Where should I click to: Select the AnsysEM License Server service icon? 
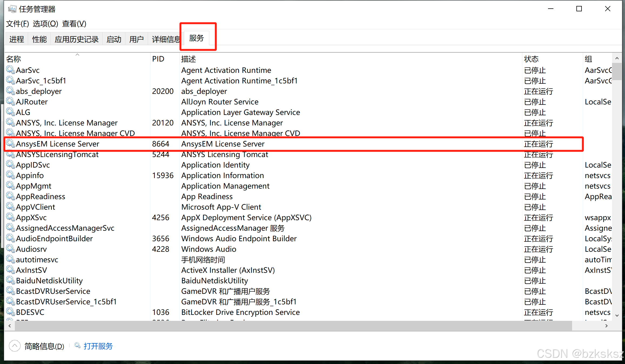11,144
